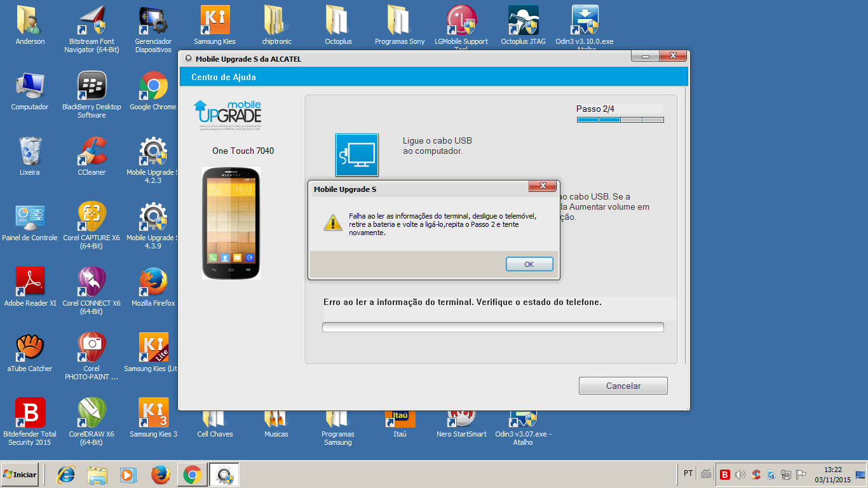Select the Samsung Kies Lite desktop shortcut

(151, 353)
